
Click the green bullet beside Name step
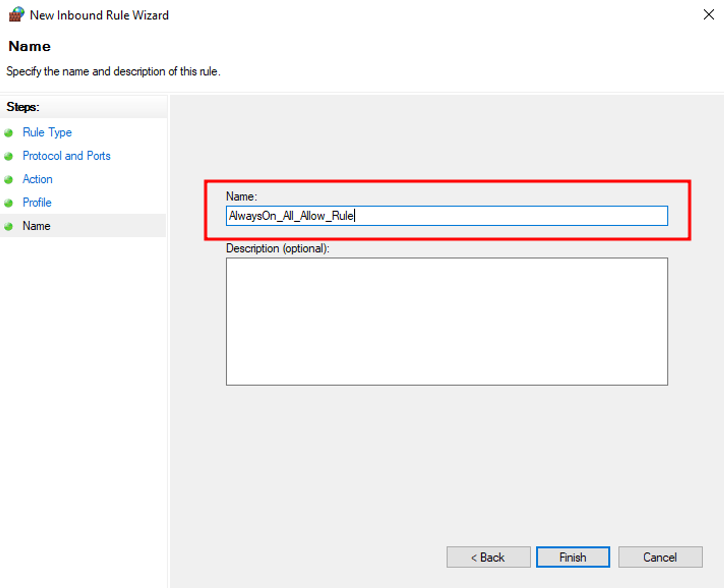(x=9, y=226)
